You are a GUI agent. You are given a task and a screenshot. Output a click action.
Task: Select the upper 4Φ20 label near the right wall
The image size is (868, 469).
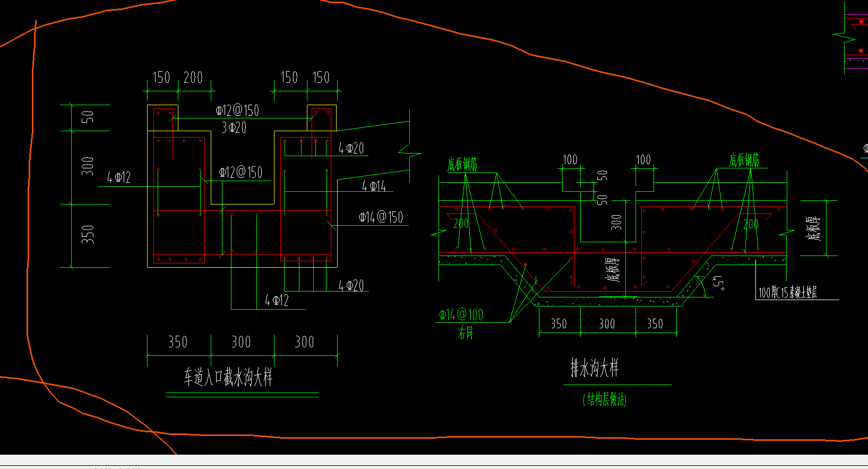pos(351,148)
